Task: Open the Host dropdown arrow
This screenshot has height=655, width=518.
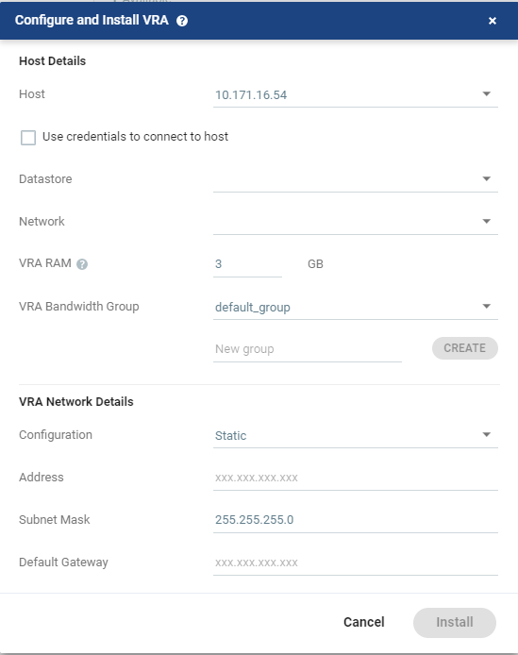Action: tap(486, 94)
